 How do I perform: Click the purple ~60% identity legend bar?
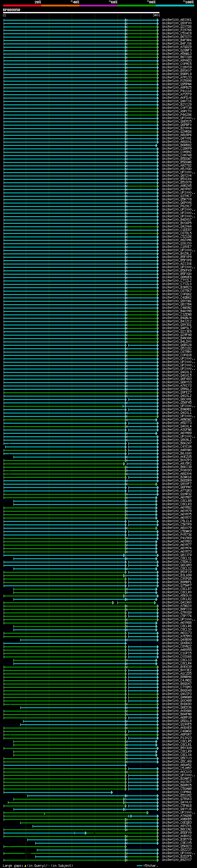pos(98,6)
